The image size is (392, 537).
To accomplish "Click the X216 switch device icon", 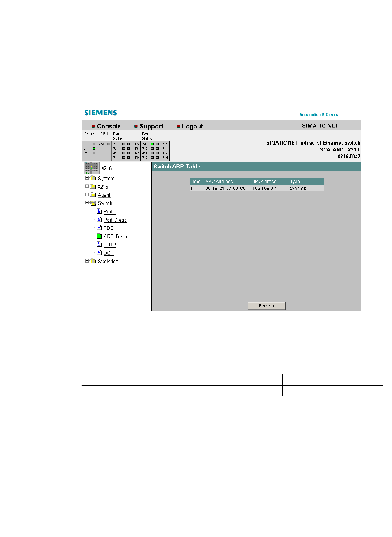I will point(92,168).
